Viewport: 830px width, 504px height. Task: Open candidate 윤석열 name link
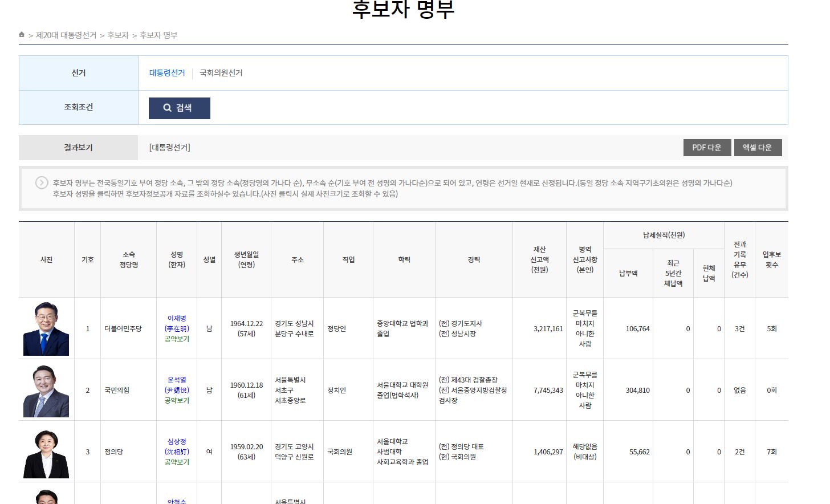pyautogui.click(x=177, y=380)
